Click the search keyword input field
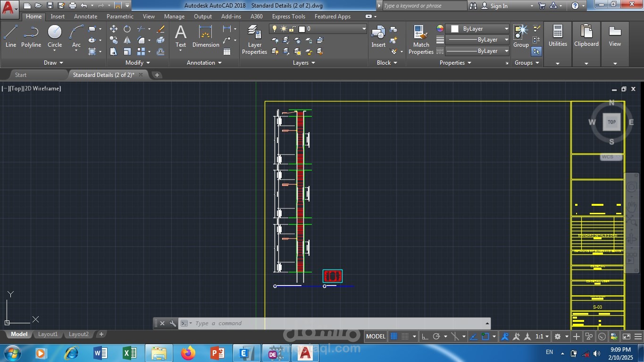 click(x=424, y=6)
